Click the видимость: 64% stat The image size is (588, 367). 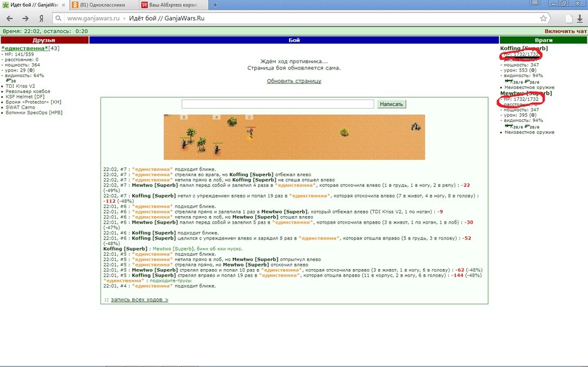click(x=23, y=75)
